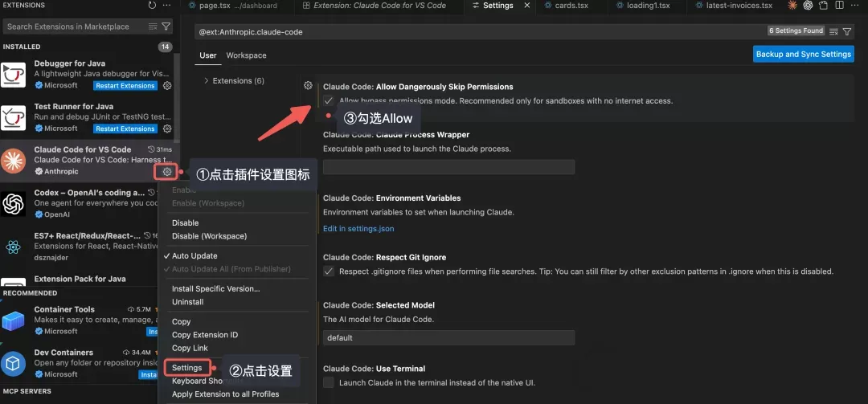Enable Use Terminal checkbox
Image resolution: width=868 pixels, height=404 pixels.
(x=329, y=382)
